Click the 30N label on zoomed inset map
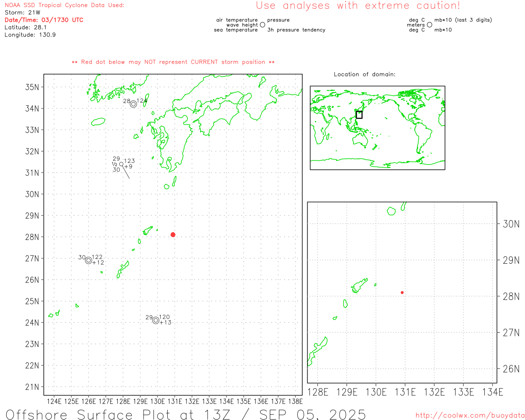 pos(511,224)
